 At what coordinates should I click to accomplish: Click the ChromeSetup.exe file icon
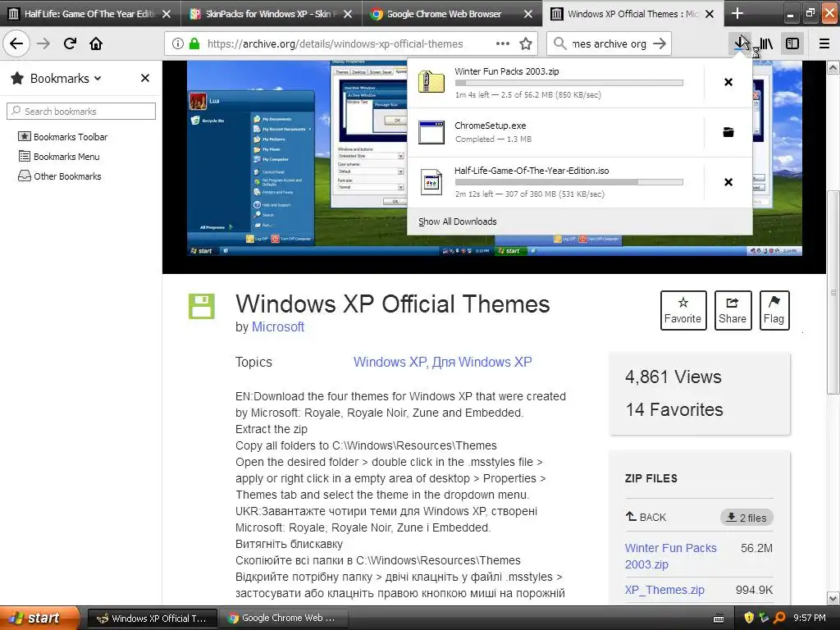click(431, 132)
